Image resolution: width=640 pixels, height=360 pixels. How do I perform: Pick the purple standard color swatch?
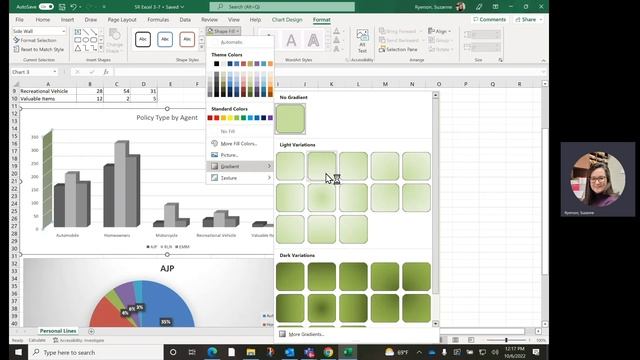click(270, 118)
